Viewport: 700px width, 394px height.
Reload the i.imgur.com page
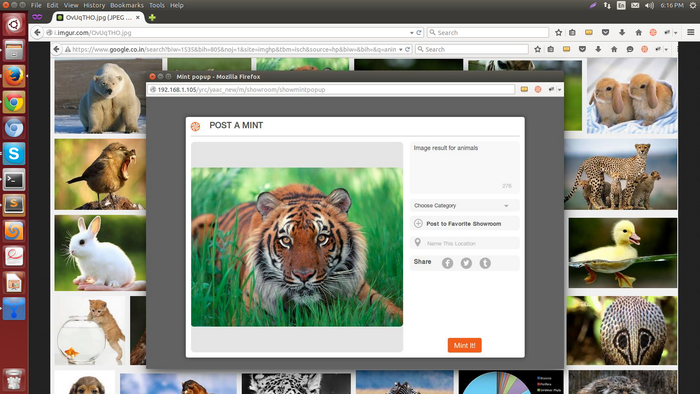pyautogui.click(x=419, y=33)
